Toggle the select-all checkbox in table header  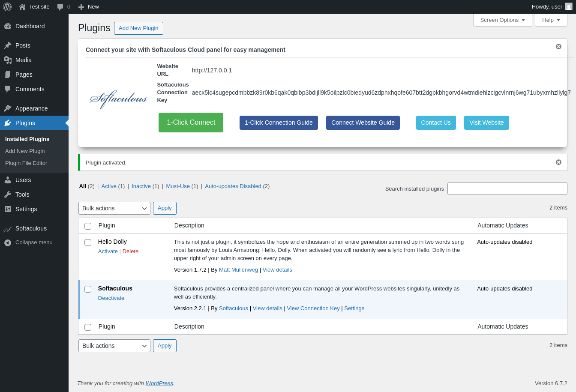point(88,226)
